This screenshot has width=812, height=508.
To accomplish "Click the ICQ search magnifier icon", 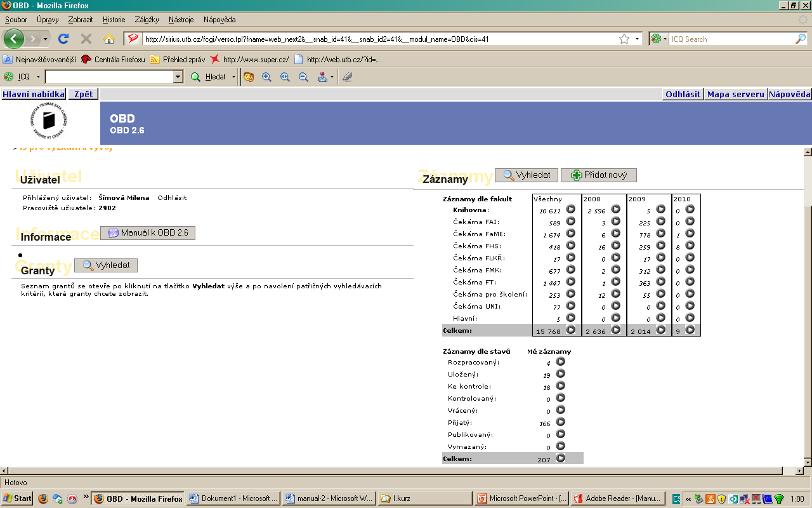I will click(801, 39).
